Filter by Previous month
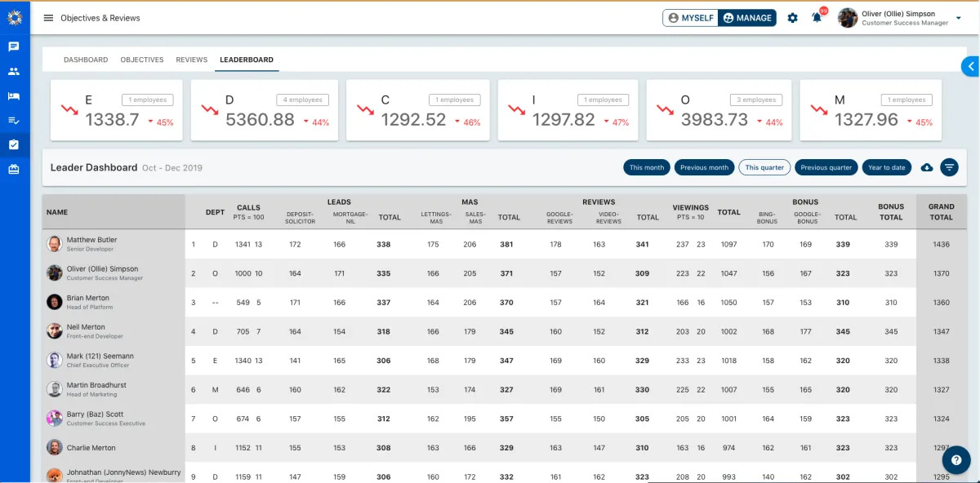This screenshot has width=980, height=483. 704,167
